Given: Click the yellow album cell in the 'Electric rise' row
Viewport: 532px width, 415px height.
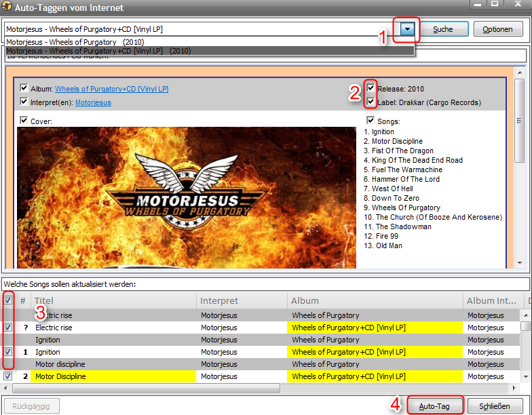Looking at the screenshot, I should [x=375, y=328].
